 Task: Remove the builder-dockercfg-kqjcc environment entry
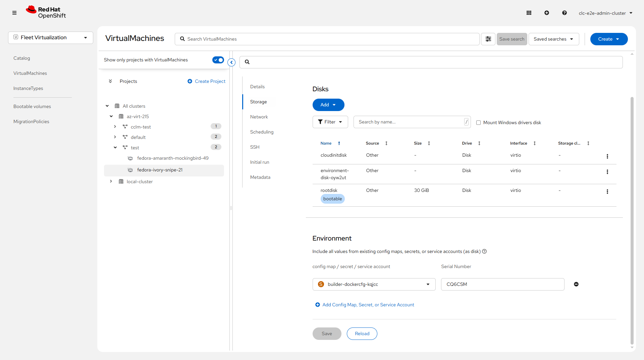point(576,284)
